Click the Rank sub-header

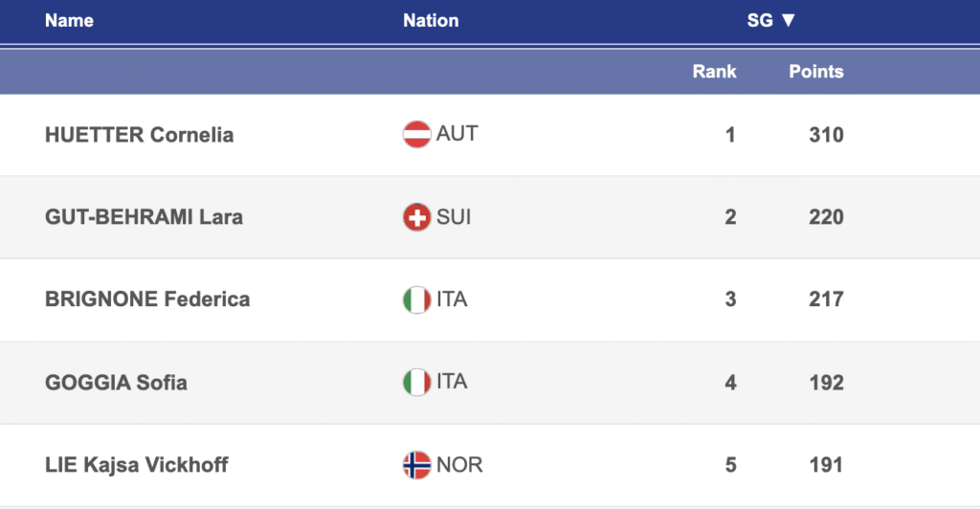(715, 72)
